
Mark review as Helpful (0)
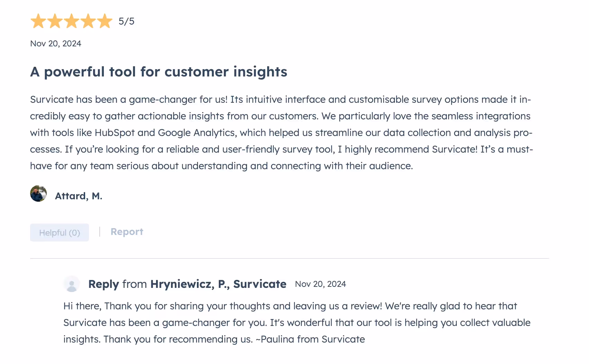60,233
